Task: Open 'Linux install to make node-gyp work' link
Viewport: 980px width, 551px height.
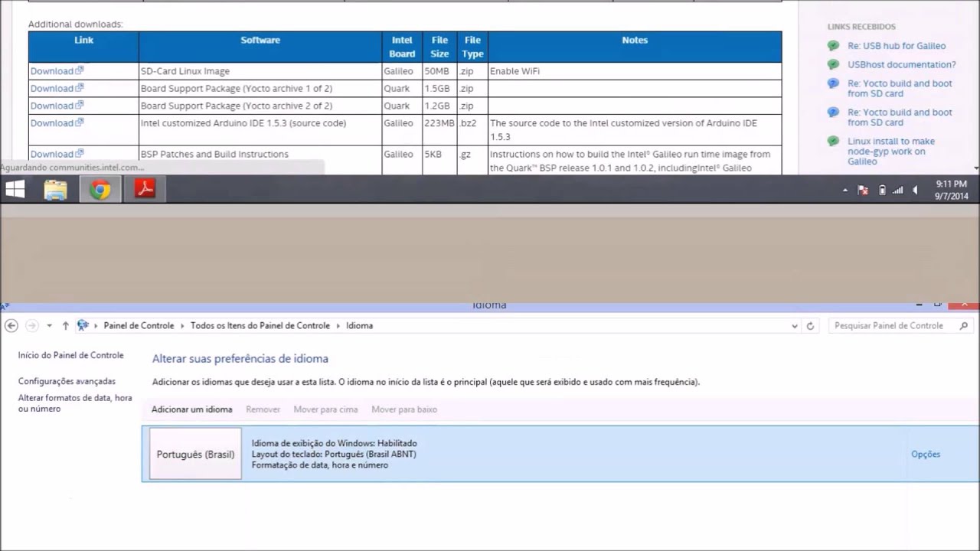Action: (x=891, y=152)
